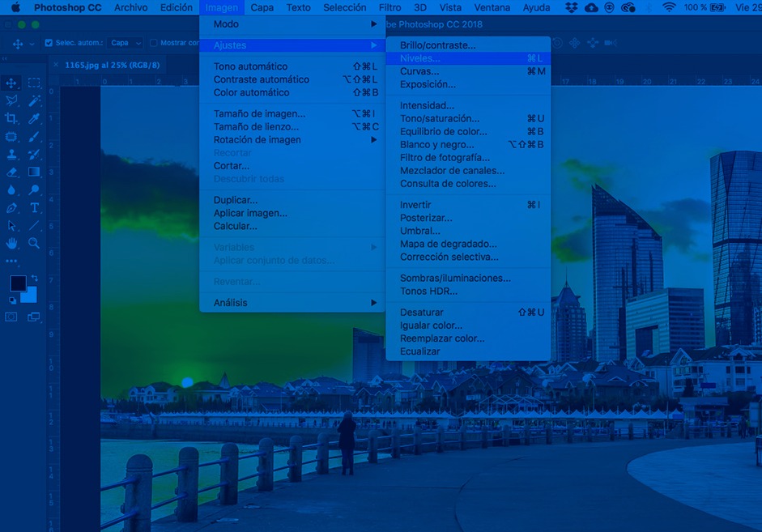Click the 3D camera zoom icon
Screen dimensions: 762x532
tap(611, 43)
